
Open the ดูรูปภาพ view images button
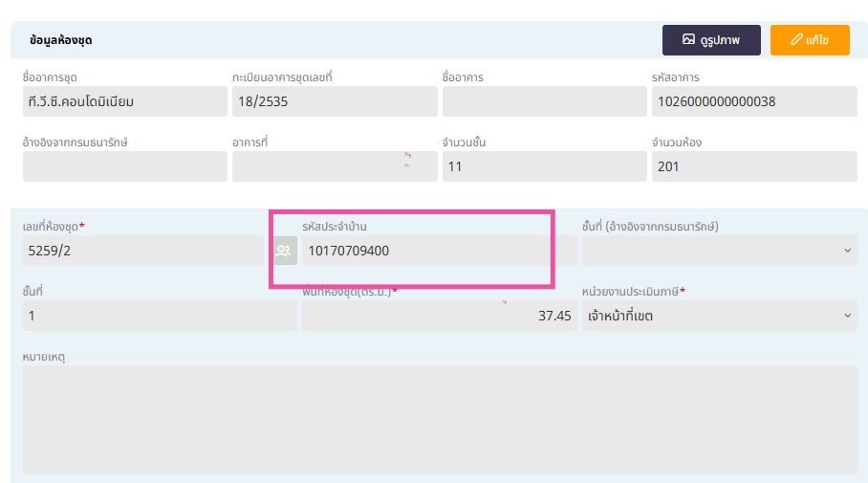711,40
